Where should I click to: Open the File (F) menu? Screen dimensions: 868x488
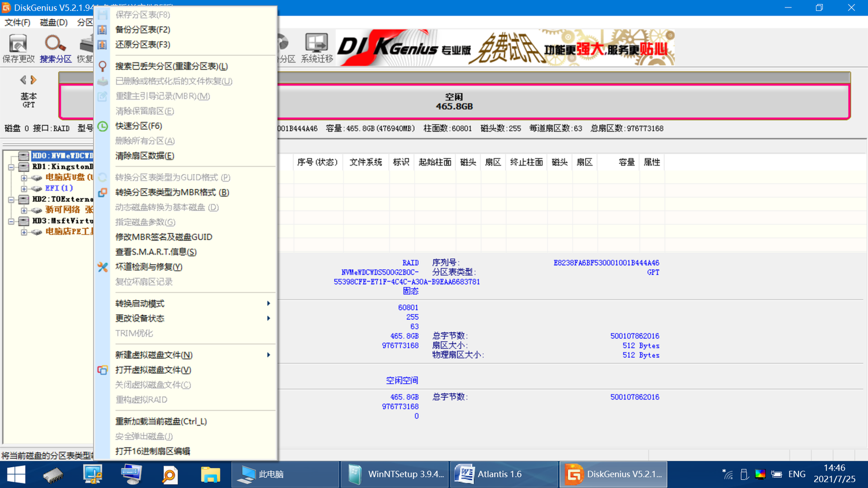coord(17,23)
